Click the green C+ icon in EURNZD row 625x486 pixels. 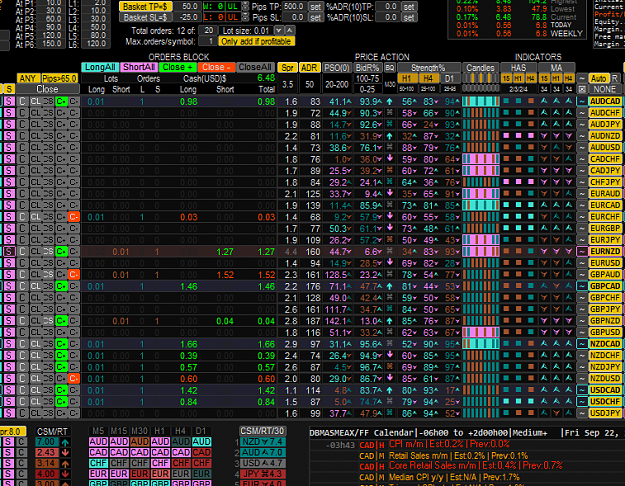61,252
